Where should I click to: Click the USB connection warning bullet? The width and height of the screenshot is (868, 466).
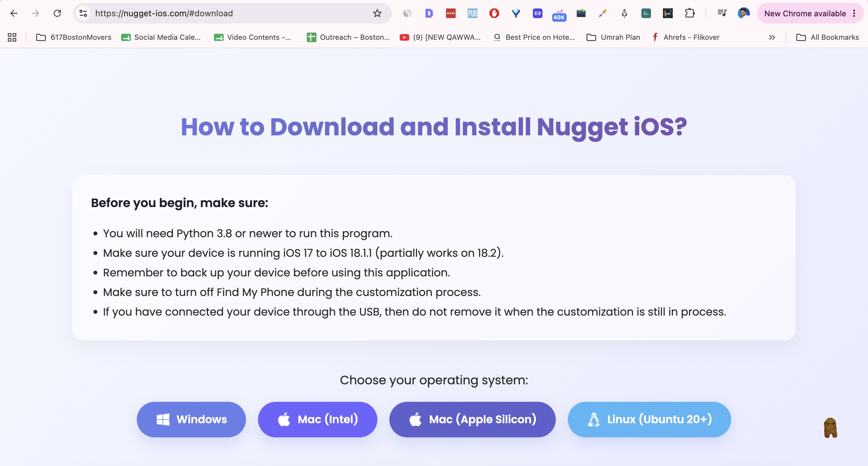pos(414,312)
